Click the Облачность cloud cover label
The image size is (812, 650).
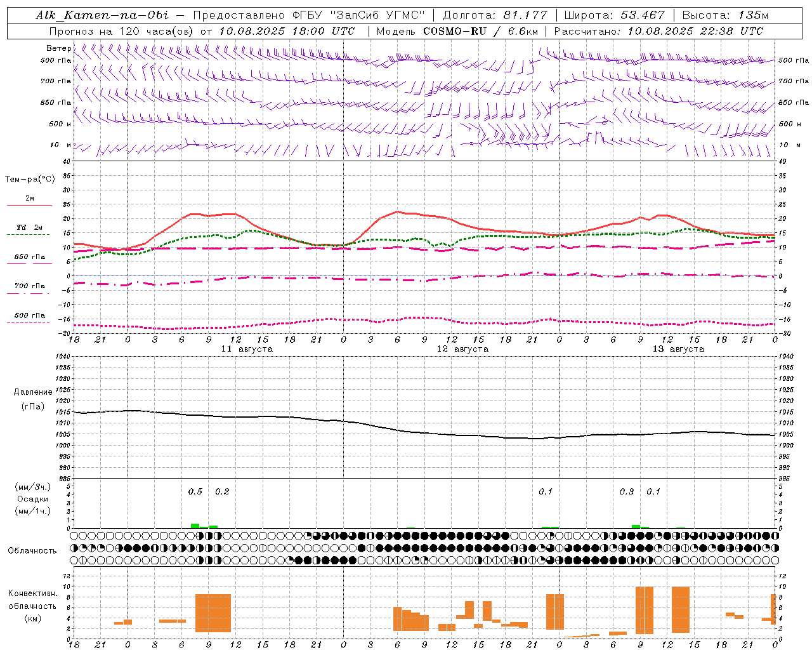click(x=32, y=550)
